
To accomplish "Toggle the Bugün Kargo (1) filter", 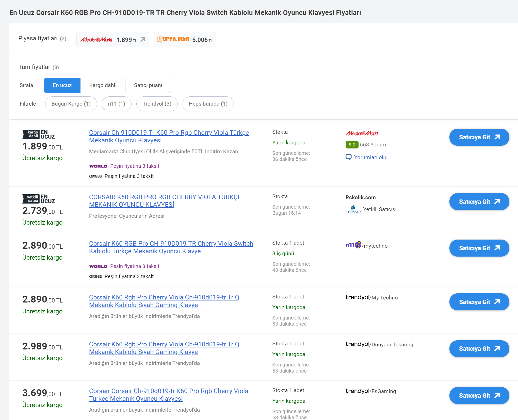I will pos(71,104).
